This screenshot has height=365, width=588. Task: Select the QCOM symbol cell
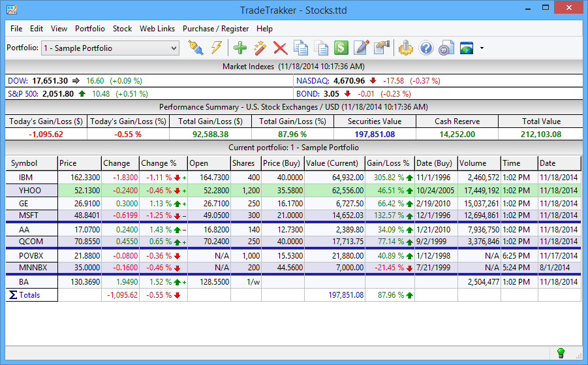[x=31, y=242]
